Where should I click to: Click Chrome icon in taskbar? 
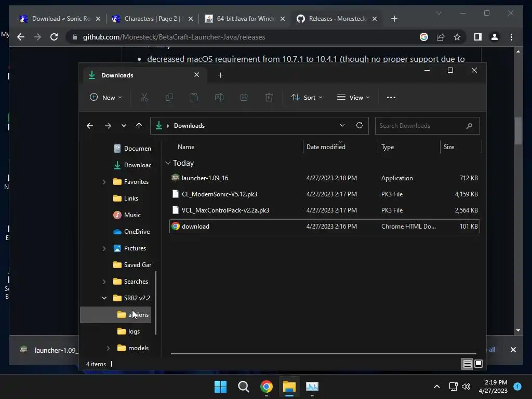pos(267,387)
